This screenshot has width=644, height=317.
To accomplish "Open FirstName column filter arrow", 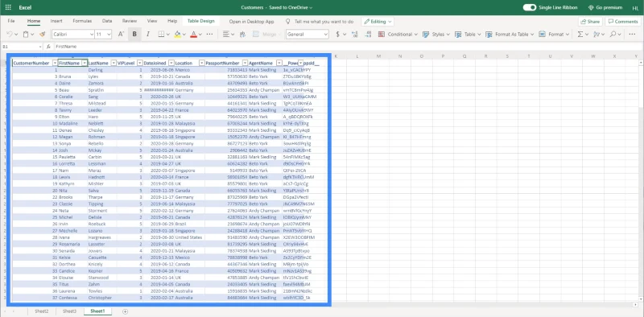I will coord(85,64).
